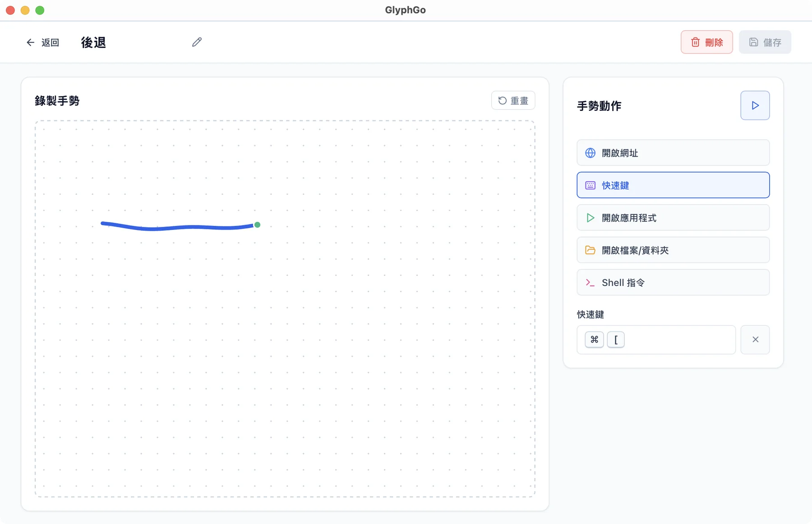Click the green endpoint of the drawn stroke

[x=257, y=225]
